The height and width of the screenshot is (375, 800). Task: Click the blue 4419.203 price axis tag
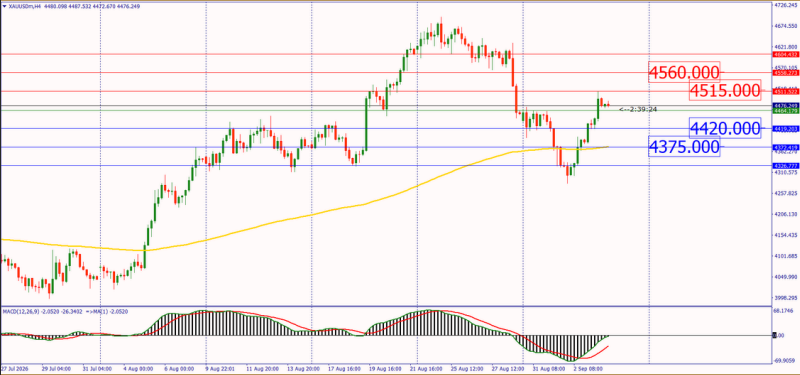pyautogui.click(x=786, y=129)
